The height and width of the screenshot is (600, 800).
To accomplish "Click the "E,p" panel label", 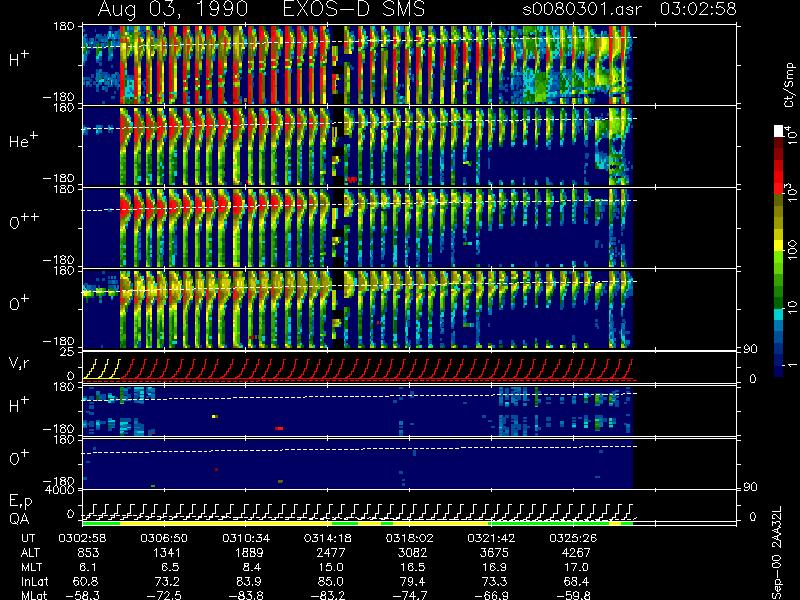I will [21, 502].
